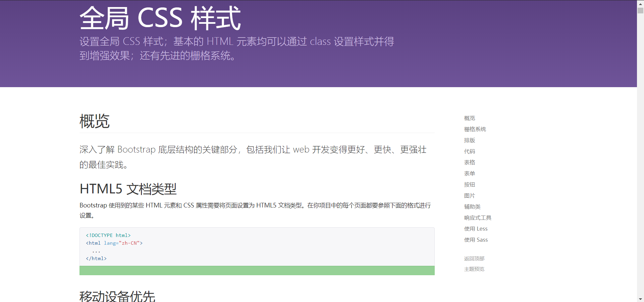Screen dimensions: 644x302
Task: Open 使用 Sass sidebar link
Action: point(476,240)
